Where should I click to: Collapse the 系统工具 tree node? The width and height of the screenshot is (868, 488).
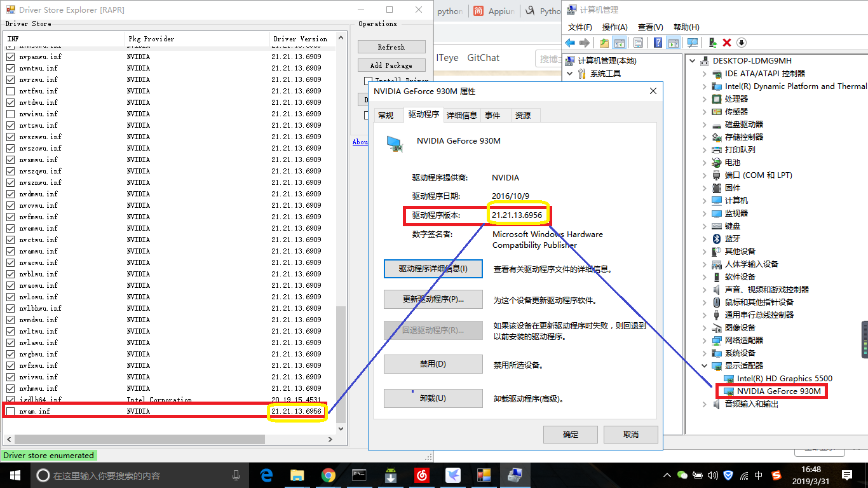tap(570, 73)
